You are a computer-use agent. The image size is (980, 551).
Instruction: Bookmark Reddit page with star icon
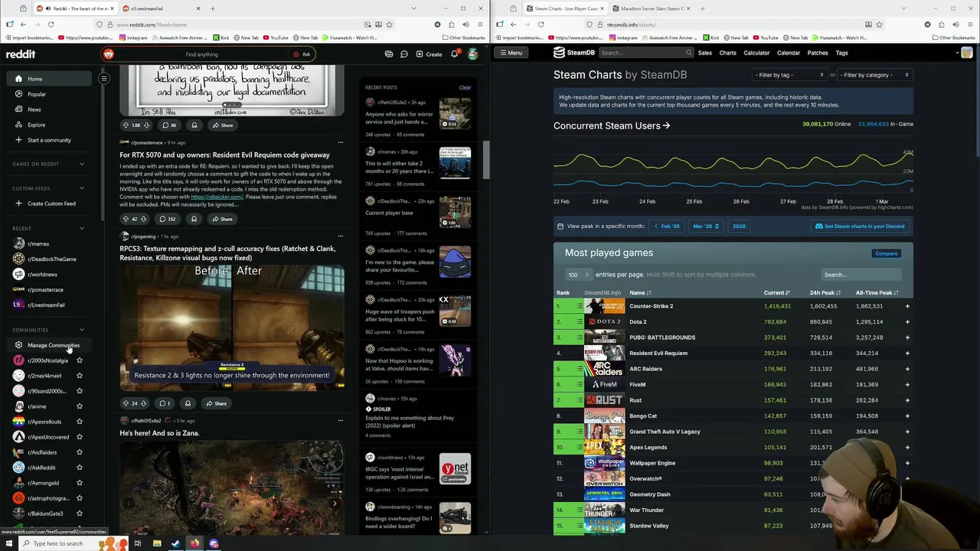coord(389,24)
